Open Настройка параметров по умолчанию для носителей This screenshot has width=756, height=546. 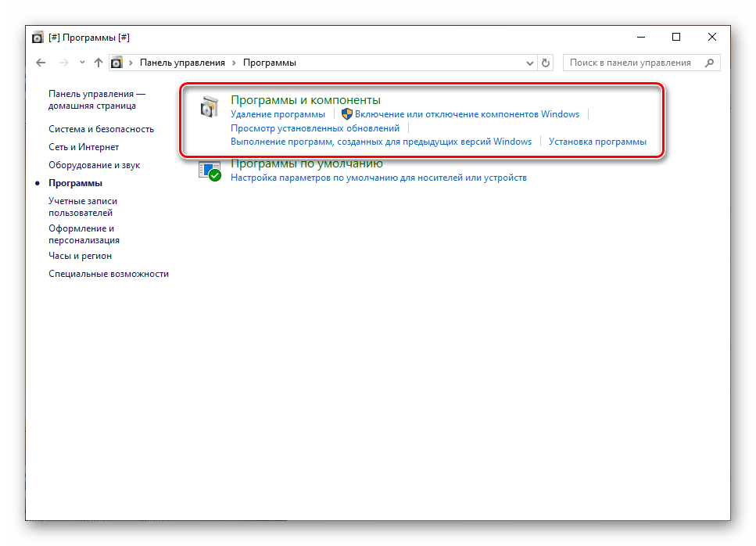coord(378,178)
